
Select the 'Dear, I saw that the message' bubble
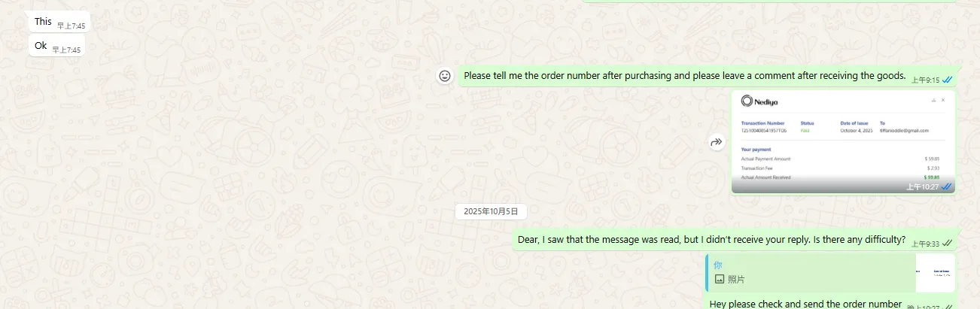pyautogui.click(x=734, y=240)
